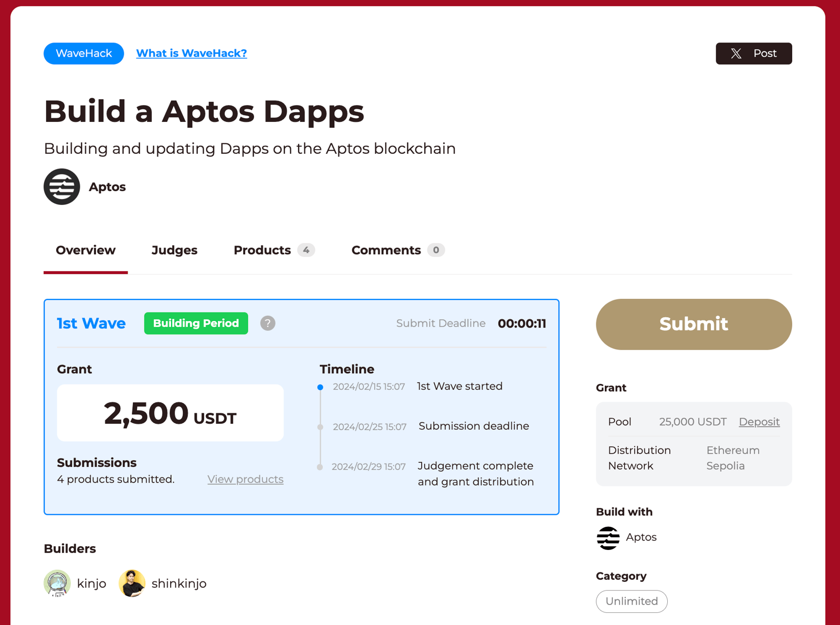Open the What is WaveHack? link
840x625 pixels.
(x=191, y=53)
